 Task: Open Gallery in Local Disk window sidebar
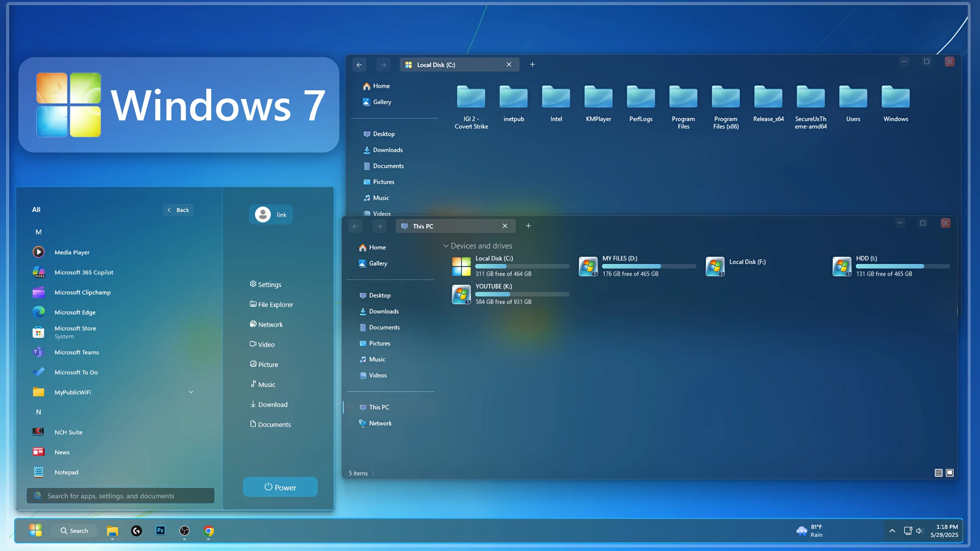[377, 102]
